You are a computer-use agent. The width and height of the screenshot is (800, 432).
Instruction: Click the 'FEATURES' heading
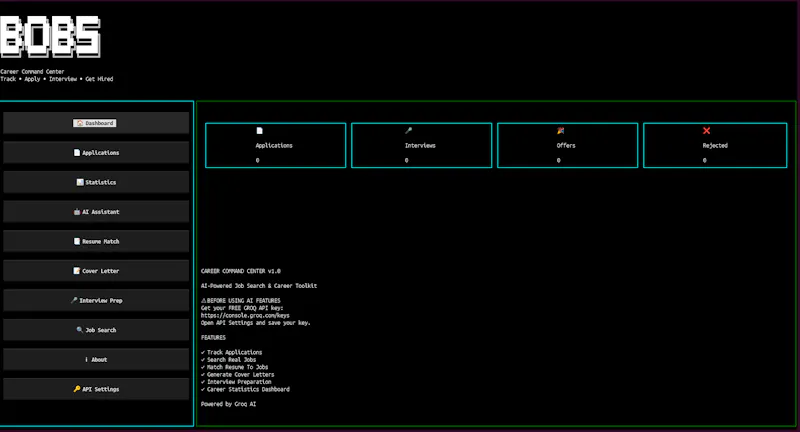(x=213, y=337)
